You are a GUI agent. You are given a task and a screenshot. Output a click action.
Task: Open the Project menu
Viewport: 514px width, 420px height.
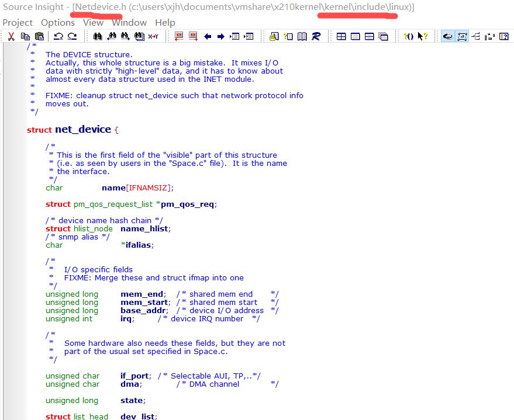point(18,23)
